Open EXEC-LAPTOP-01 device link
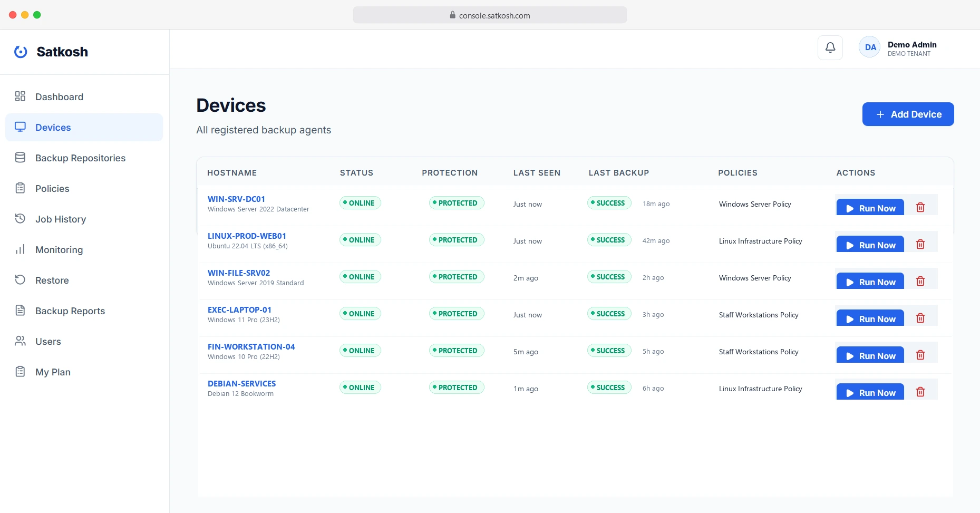 pos(239,309)
